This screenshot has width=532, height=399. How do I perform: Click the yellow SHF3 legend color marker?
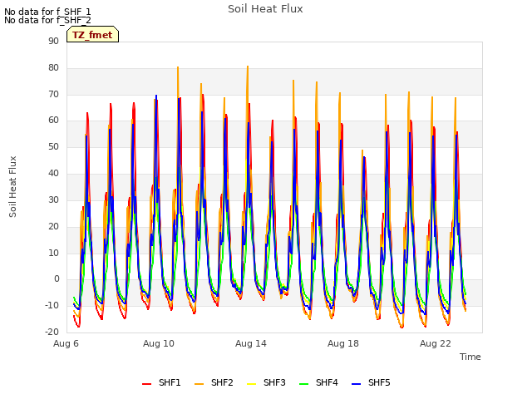(251, 384)
